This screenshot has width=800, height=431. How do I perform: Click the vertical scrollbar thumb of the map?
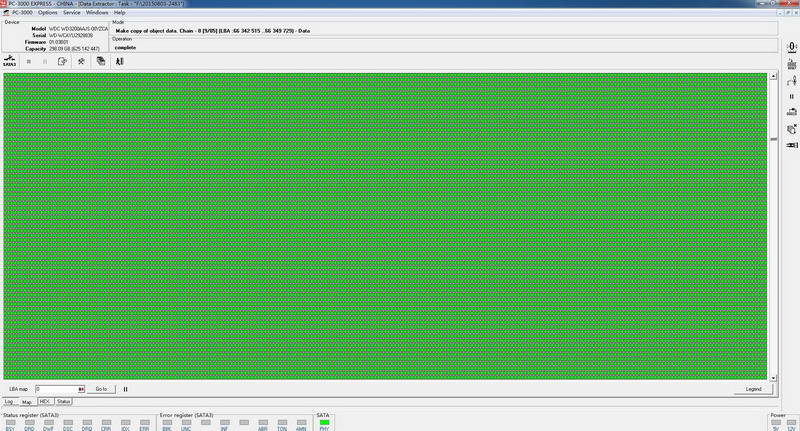(773, 139)
